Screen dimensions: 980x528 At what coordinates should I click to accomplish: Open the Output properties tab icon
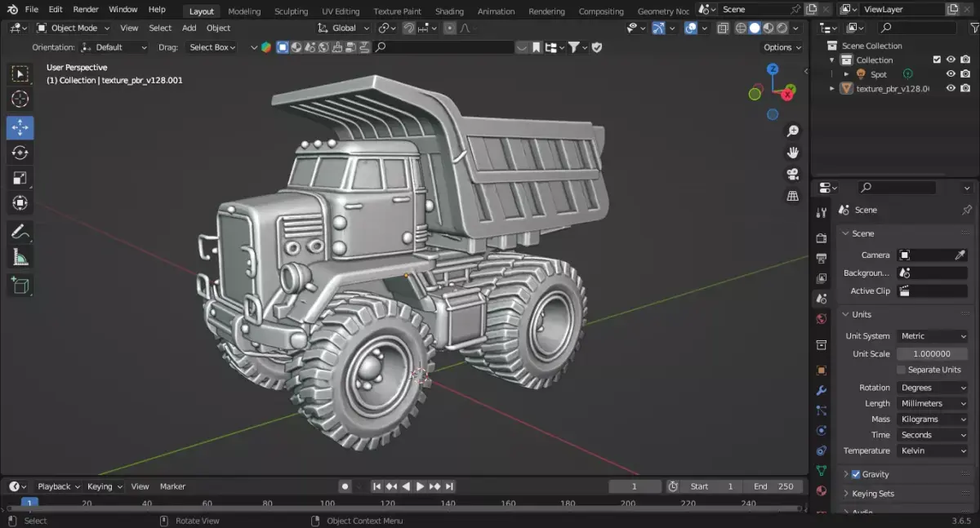(822, 258)
